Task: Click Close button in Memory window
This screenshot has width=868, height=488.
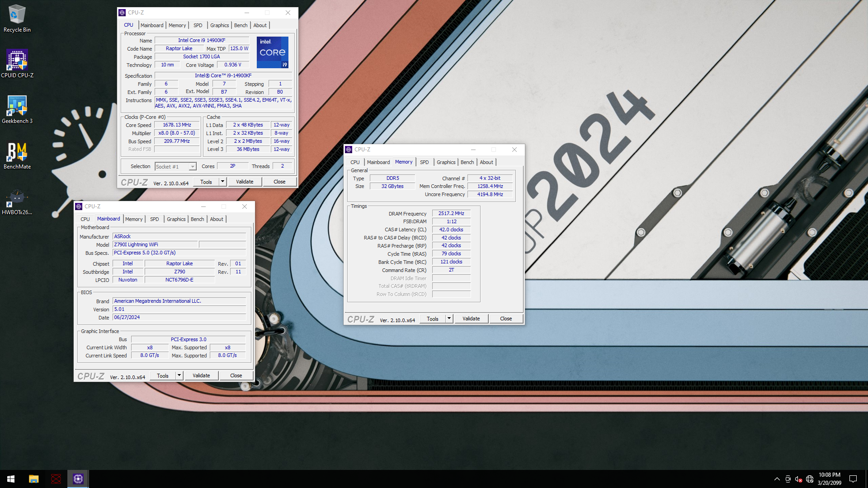Action: (506, 319)
